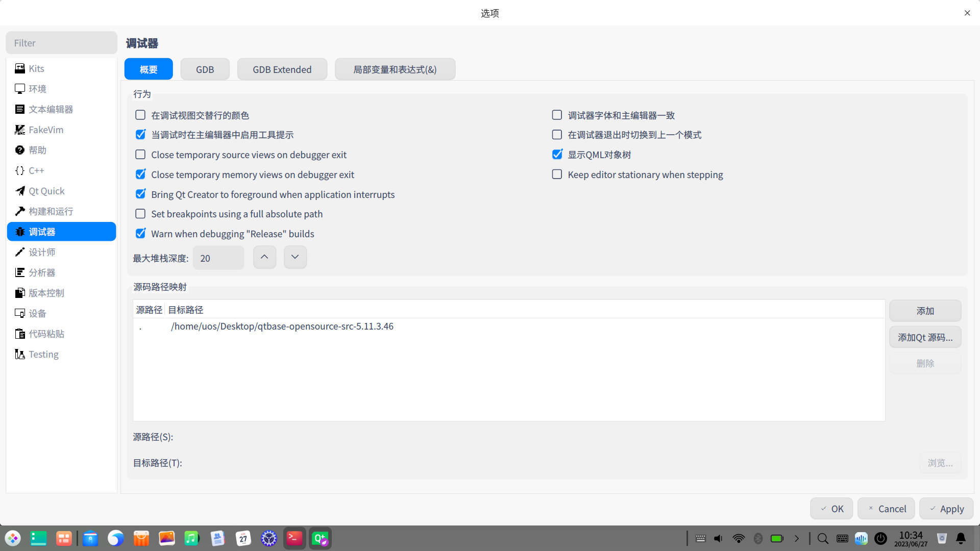Decrease max stack depth with down arrow
The height and width of the screenshot is (551, 980).
[x=295, y=257]
